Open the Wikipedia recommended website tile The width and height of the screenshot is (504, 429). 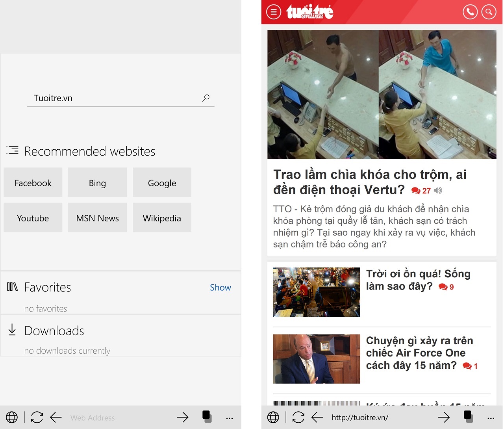(162, 217)
